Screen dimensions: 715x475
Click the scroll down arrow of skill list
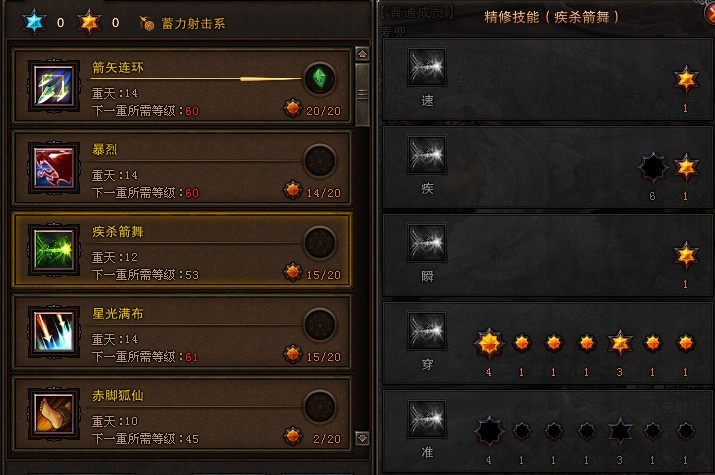363,438
